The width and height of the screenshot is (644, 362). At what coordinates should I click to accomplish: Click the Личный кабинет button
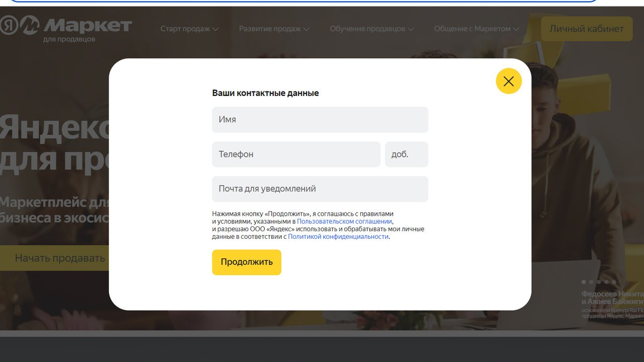586,29
